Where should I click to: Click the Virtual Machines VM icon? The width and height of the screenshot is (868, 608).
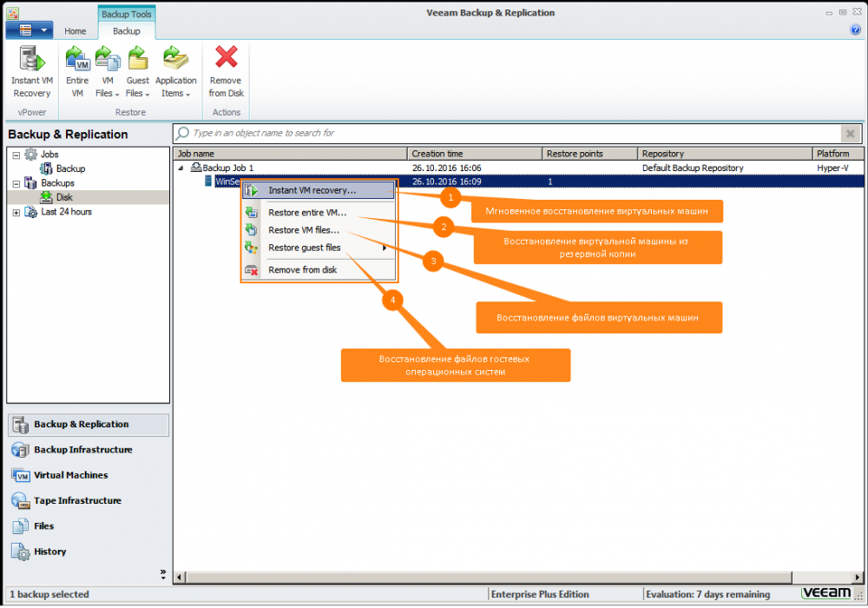[x=21, y=475]
